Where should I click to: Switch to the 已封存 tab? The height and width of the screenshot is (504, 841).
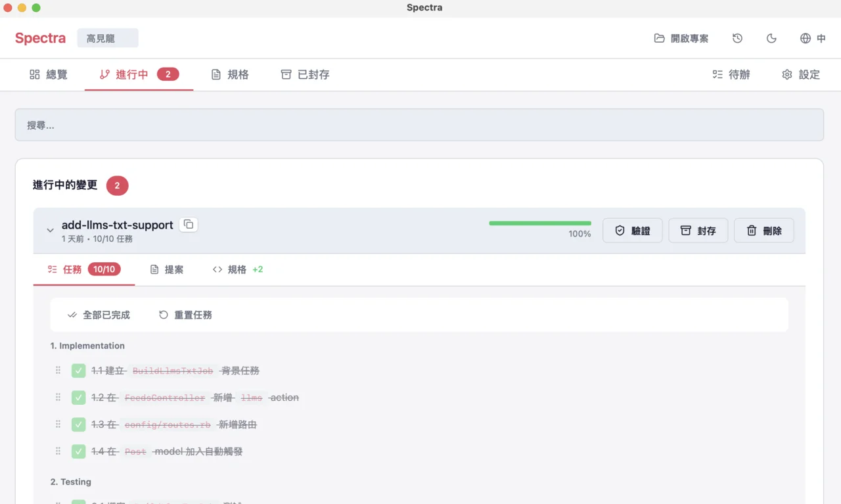pyautogui.click(x=305, y=75)
